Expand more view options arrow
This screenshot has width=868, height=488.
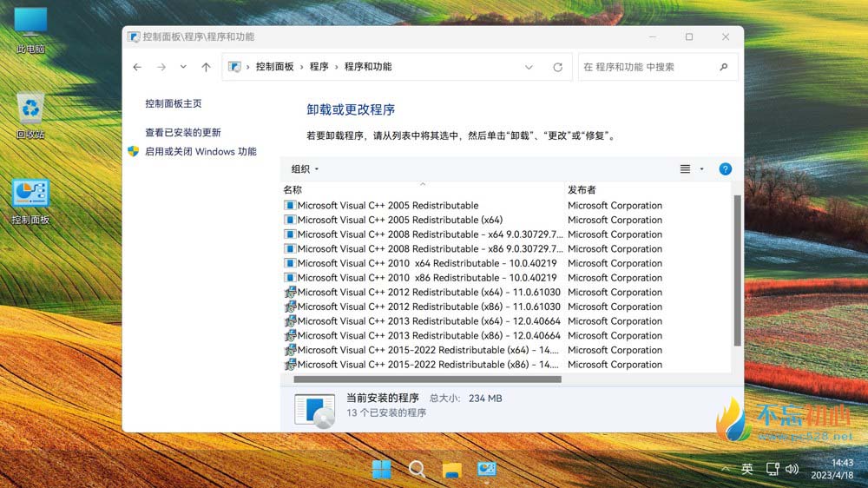702,169
